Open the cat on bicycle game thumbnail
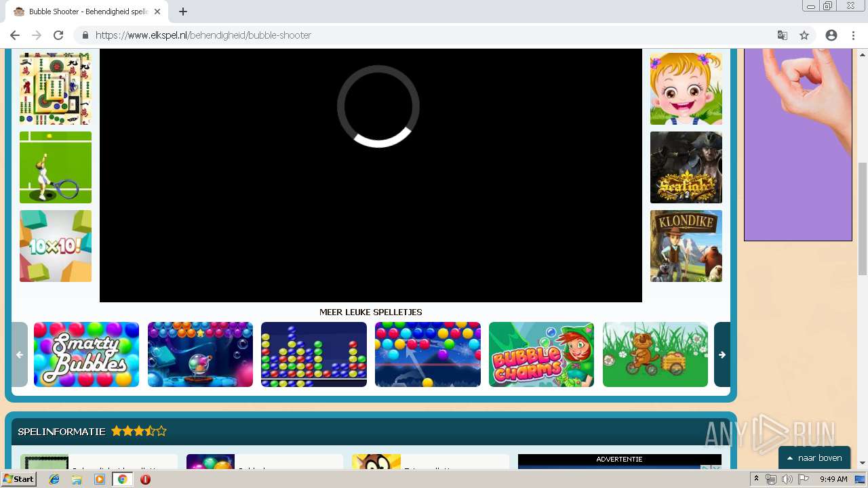This screenshot has width=868, height=488. pyautogui.click(x=655, y=354)
